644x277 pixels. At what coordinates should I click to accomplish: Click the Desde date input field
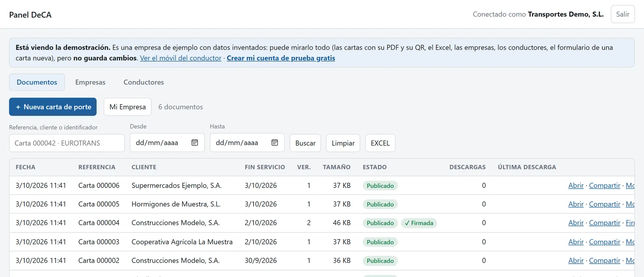click(x=167, y=143)
